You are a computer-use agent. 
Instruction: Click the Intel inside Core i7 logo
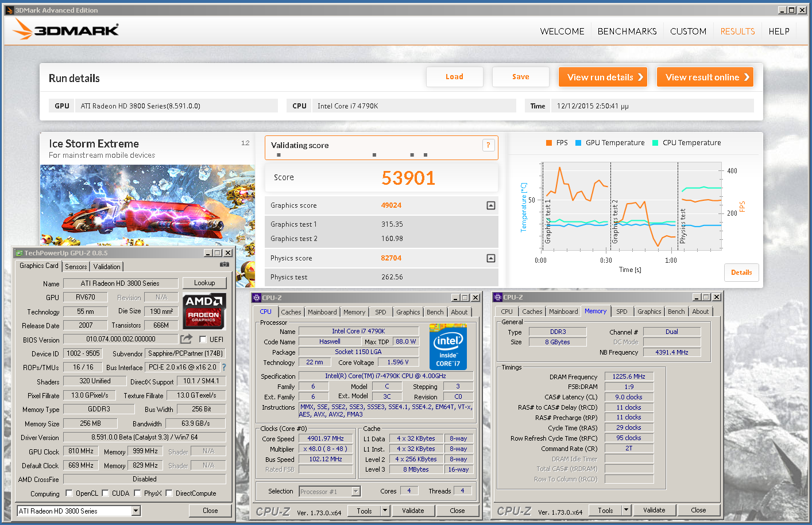point(448,347)
